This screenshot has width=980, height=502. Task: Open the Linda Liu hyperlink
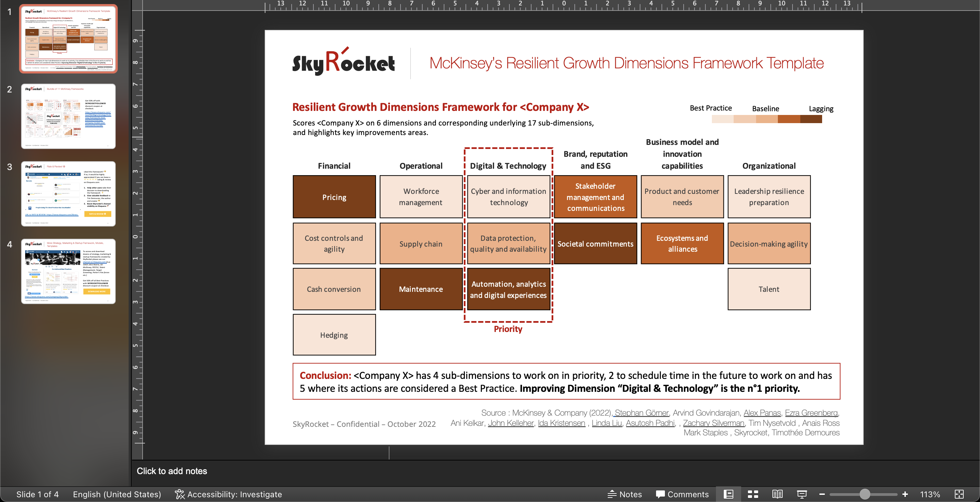tap(607, 423)
